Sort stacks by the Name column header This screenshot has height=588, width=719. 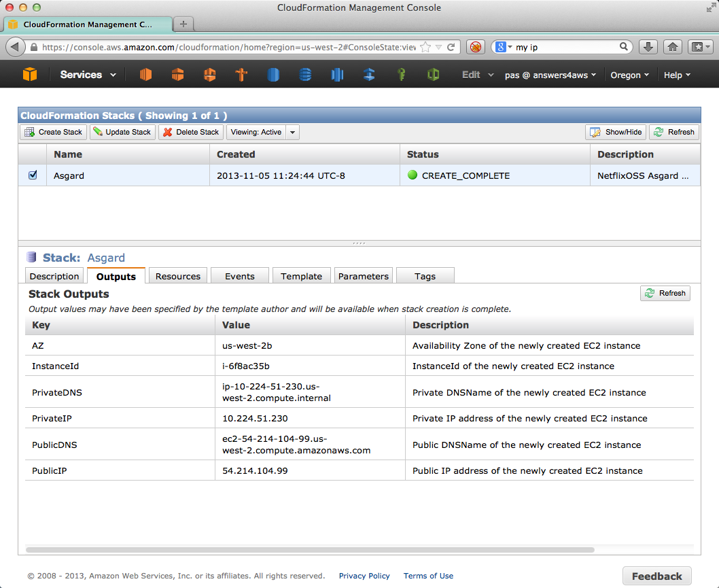(128, 154)
